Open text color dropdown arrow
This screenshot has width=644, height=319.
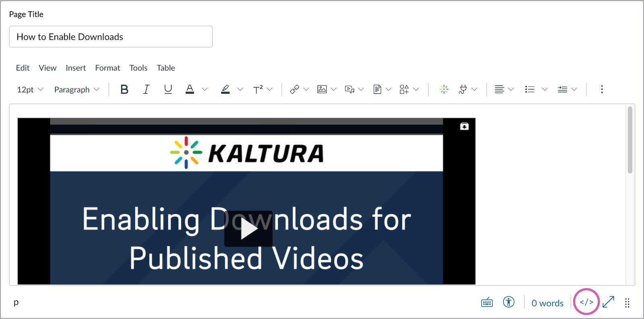[205, 89]
